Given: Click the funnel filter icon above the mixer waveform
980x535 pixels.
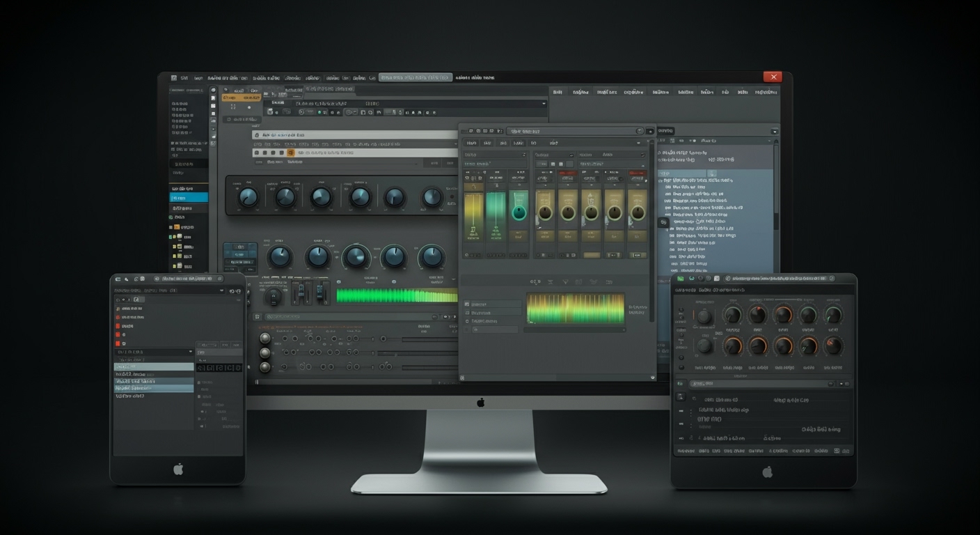Looking at the screenshot, I should tap(564, 282).
